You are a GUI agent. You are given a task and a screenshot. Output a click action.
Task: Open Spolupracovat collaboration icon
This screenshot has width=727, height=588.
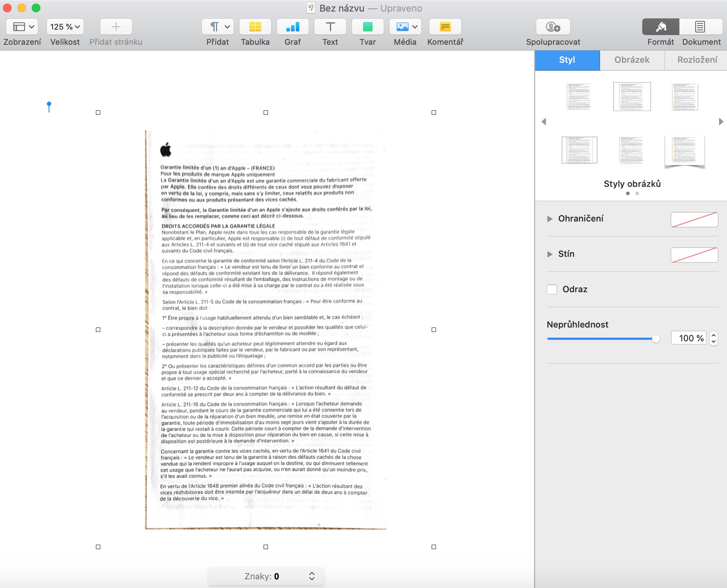[553, 27]
